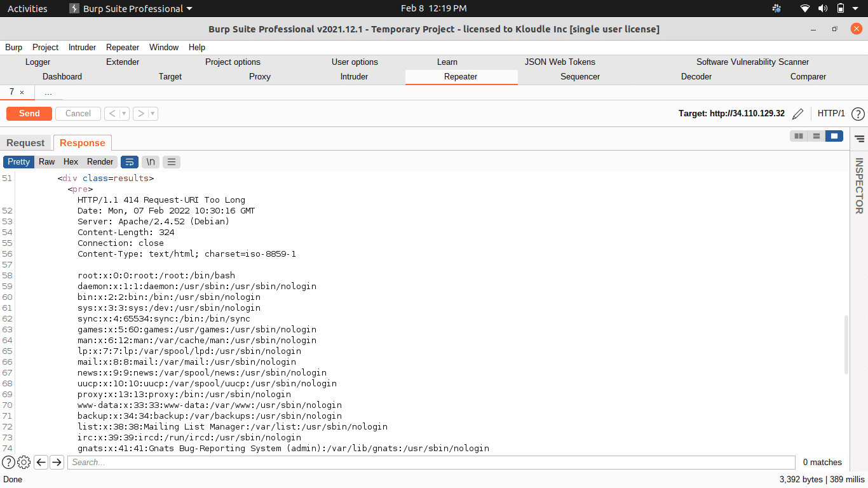Switch to the Target tab
This screenshot has height=488, width=868.
(170, 77)
